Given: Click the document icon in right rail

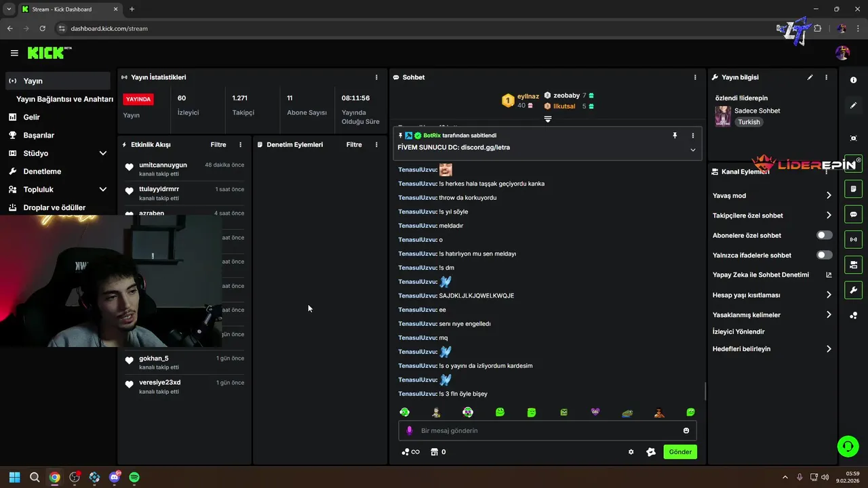Looking at the screenshot, I should pyautogui.click(x=853, y=188).
